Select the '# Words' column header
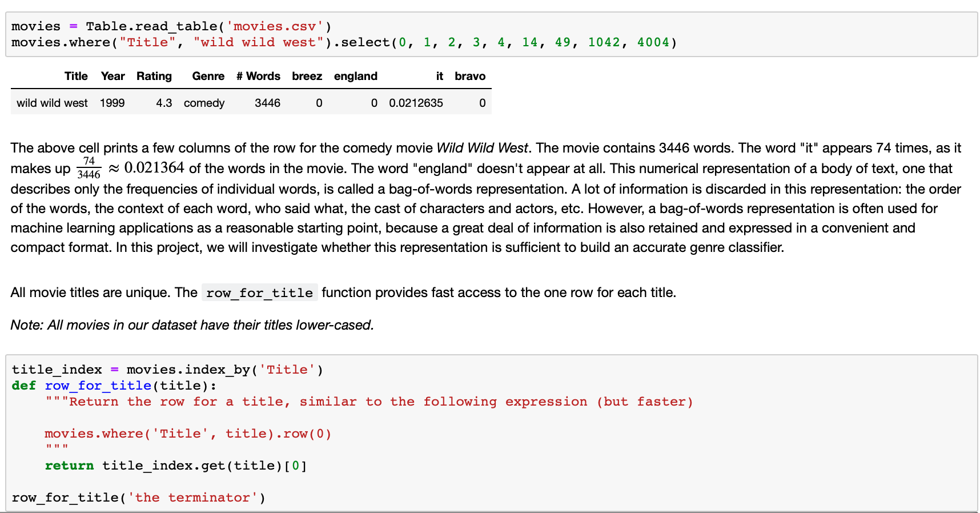 pos(258,76)
